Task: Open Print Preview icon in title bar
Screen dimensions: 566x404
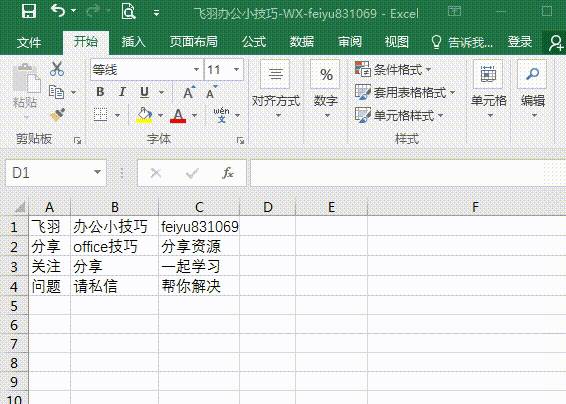Action: [129, 11]
